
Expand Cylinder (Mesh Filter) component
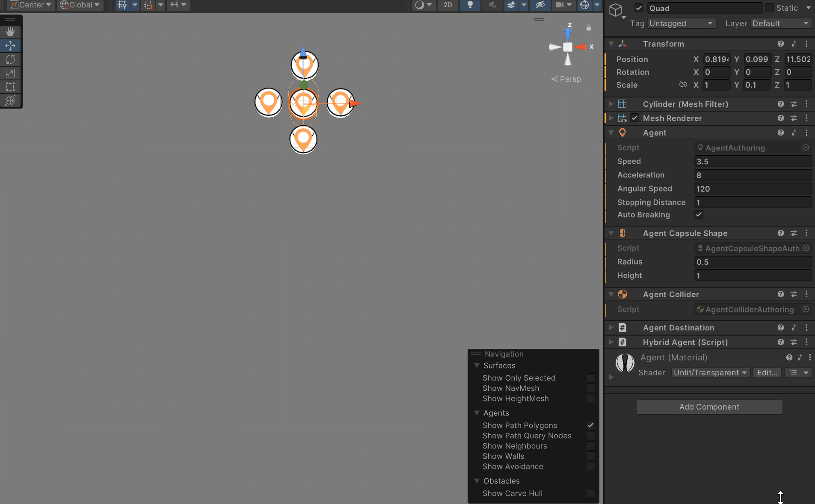pyautogui.click(x=611, y=104)
